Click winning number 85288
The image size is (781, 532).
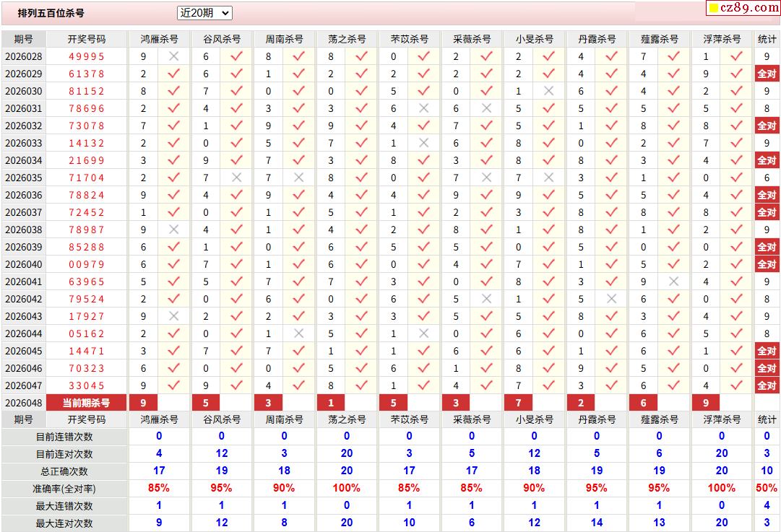pyautogui.click(x=87, y=247)
